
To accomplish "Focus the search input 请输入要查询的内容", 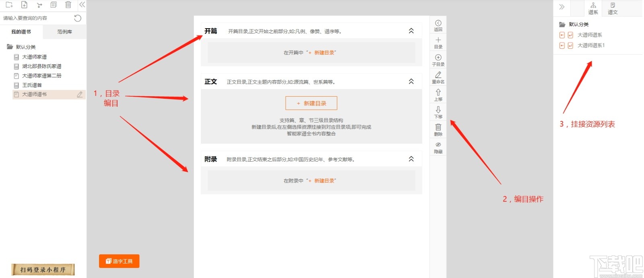I will [x=36, y=18].
